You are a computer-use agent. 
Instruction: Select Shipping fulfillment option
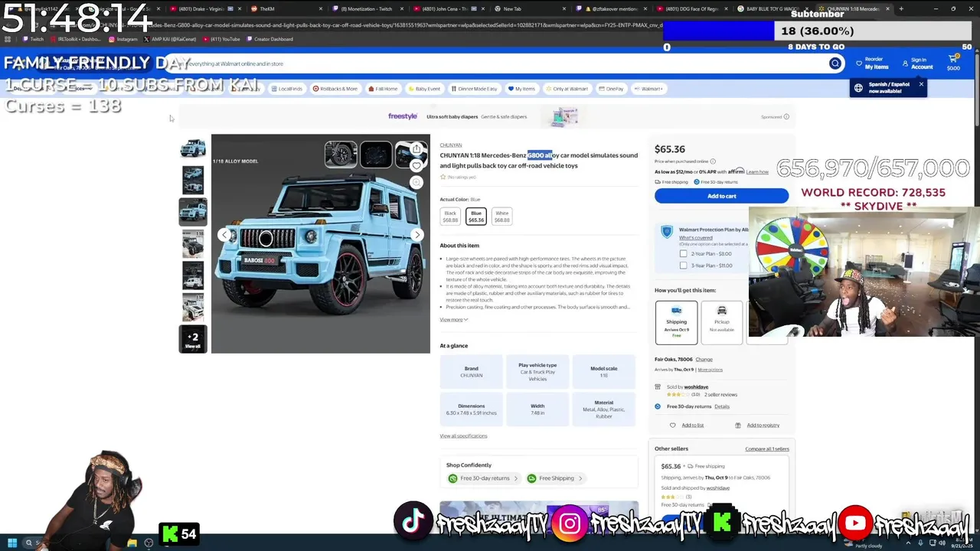[x=677, y=322]
